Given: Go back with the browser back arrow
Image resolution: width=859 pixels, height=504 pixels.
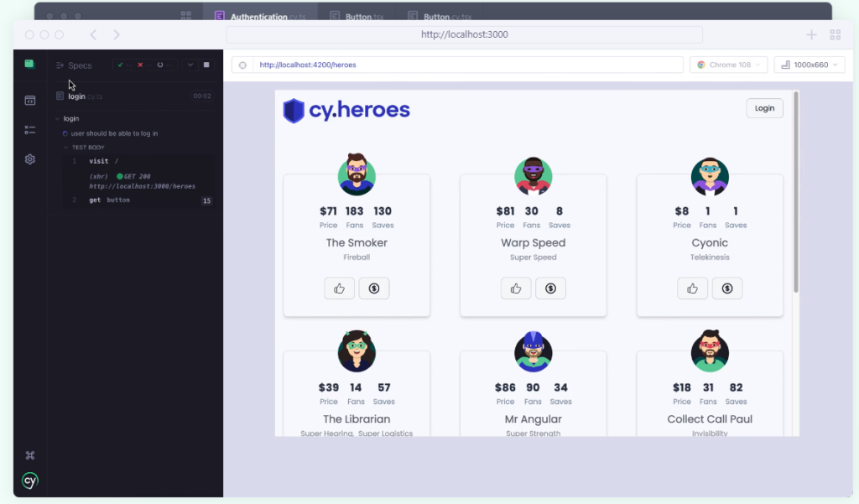Looking at the screenshot, I should coord(94,35).
